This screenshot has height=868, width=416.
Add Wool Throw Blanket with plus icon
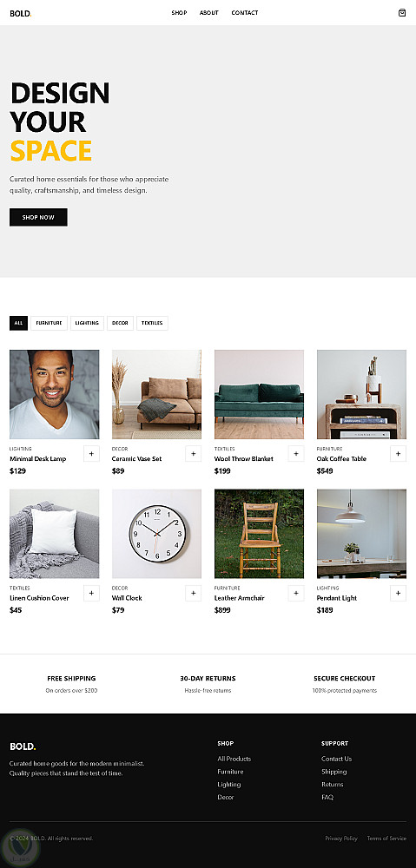(296, 454)
